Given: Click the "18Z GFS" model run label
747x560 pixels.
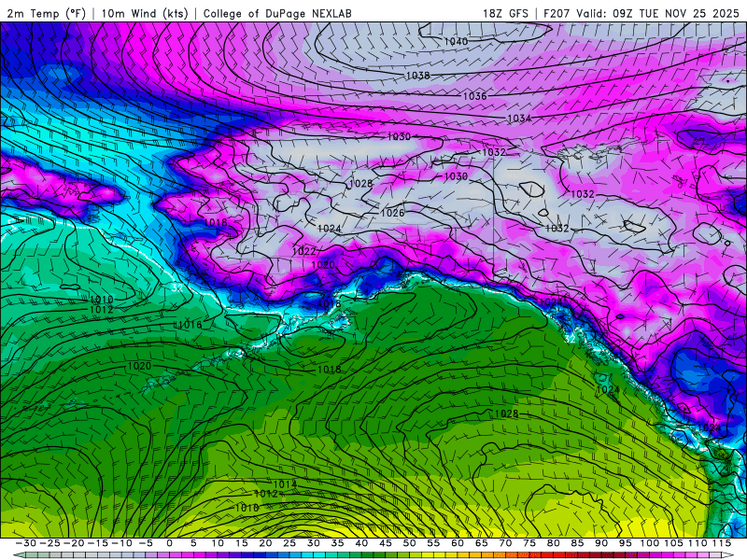Looking at the screenshot, I should (505, 13).
